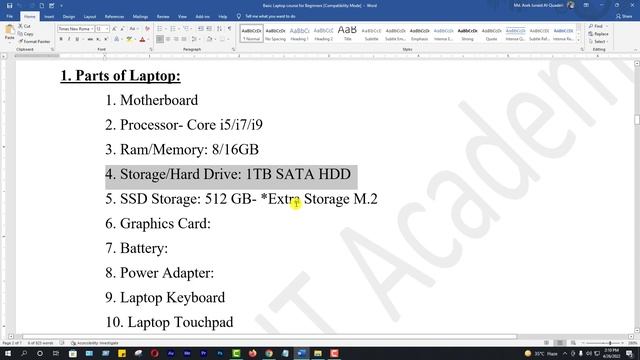Switch to the Insert tab
This screenshot has height=360, width=640.
coord(49,17)
